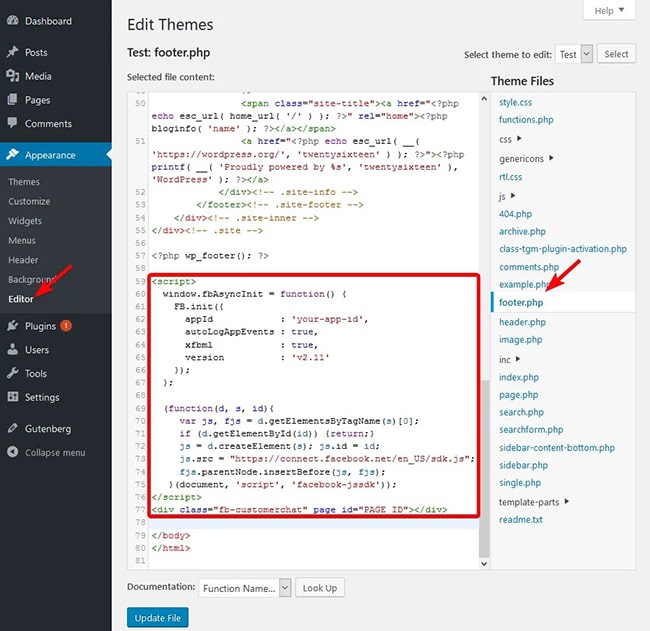Screen dimensions: 650x631
Task: Click the Comments bubble icon
Action: pos(13,123)
